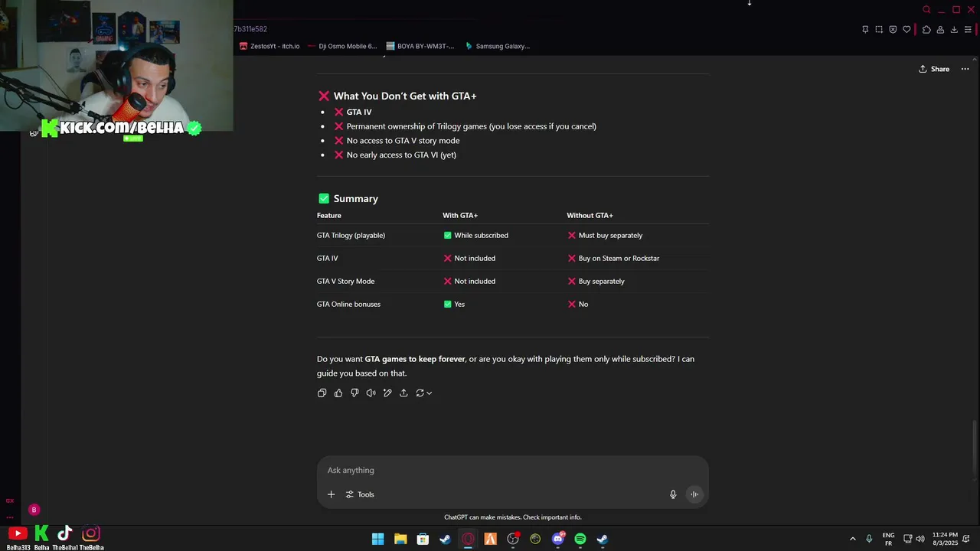
Task: Start dictation with the microphone icon
Action: (673, 494)
